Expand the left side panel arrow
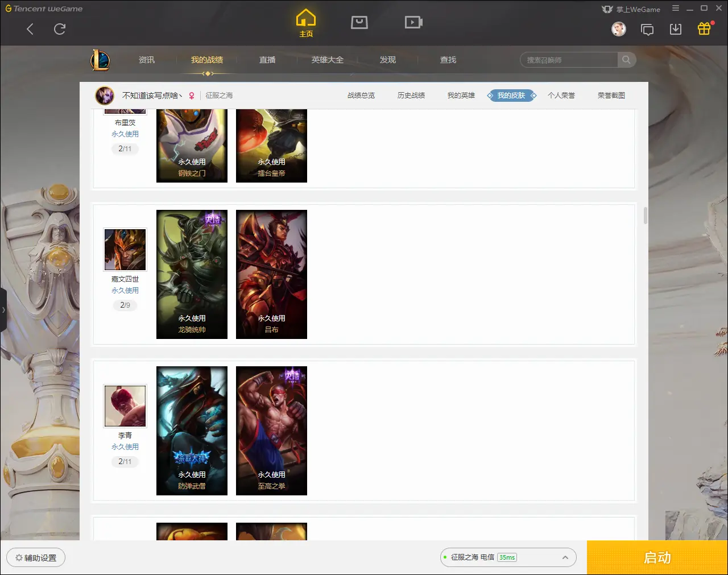The width and height of the screenshot is (728, 575). tap(3, 310)
